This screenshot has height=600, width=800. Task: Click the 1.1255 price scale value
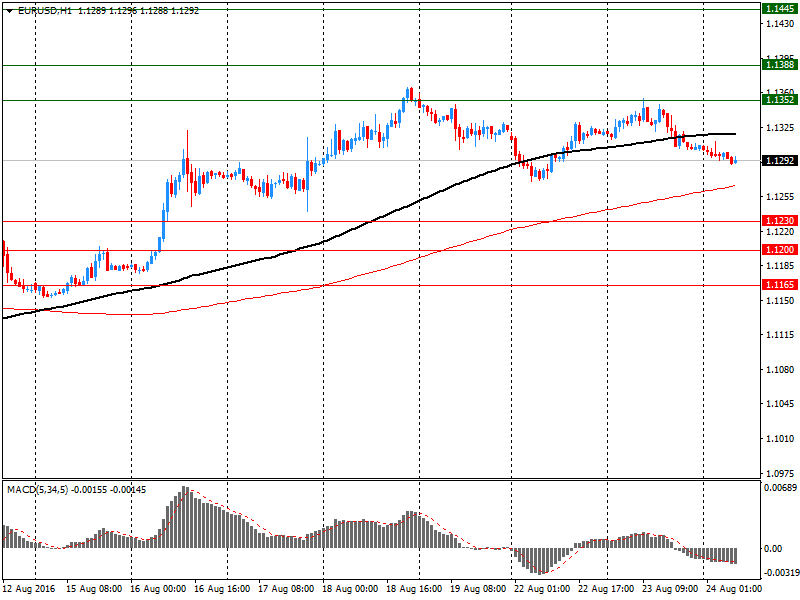[780, 197]
